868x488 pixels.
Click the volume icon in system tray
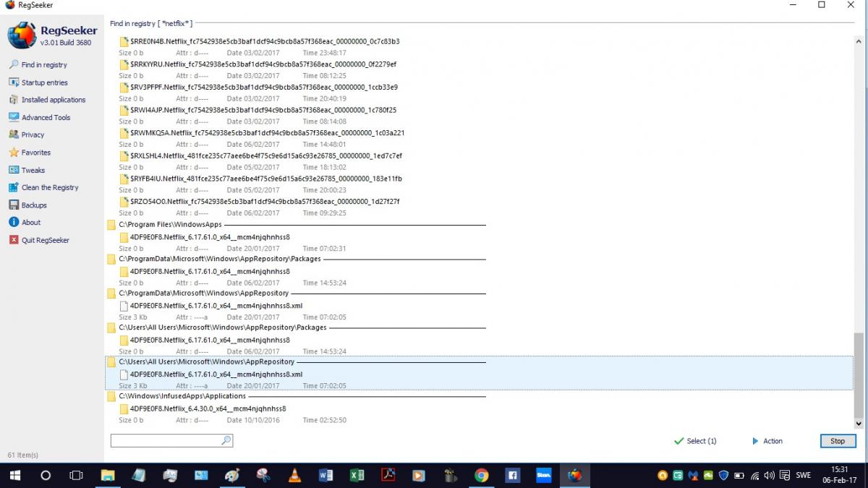click(769, 476)
